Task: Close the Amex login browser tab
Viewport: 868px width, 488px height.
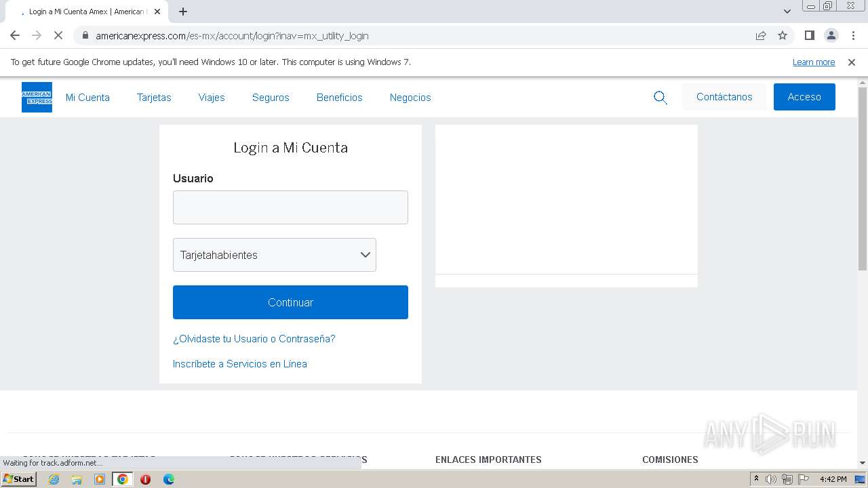Action: [158, 12]
